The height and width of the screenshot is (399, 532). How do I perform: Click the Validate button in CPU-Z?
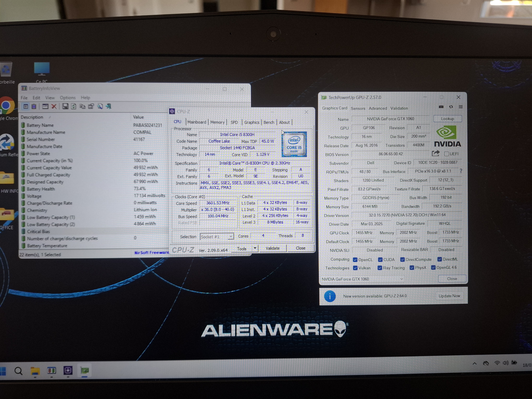273,248
